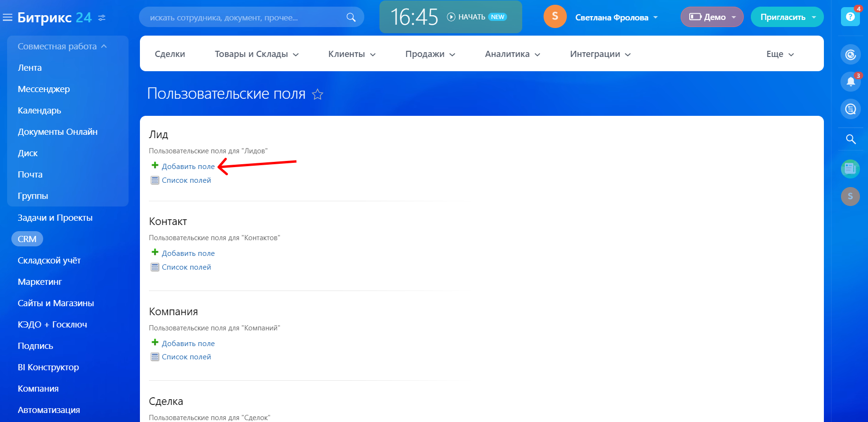Expand Аналитика menu dropdown
Viewport: 868px width, 422px height.
tap(537, 55)
